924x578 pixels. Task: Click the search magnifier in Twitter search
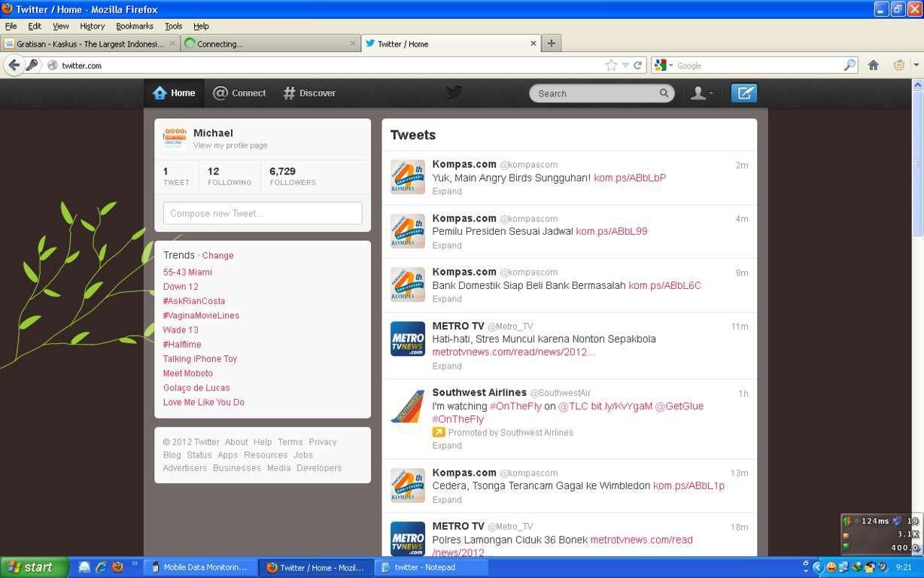[664, 93]
